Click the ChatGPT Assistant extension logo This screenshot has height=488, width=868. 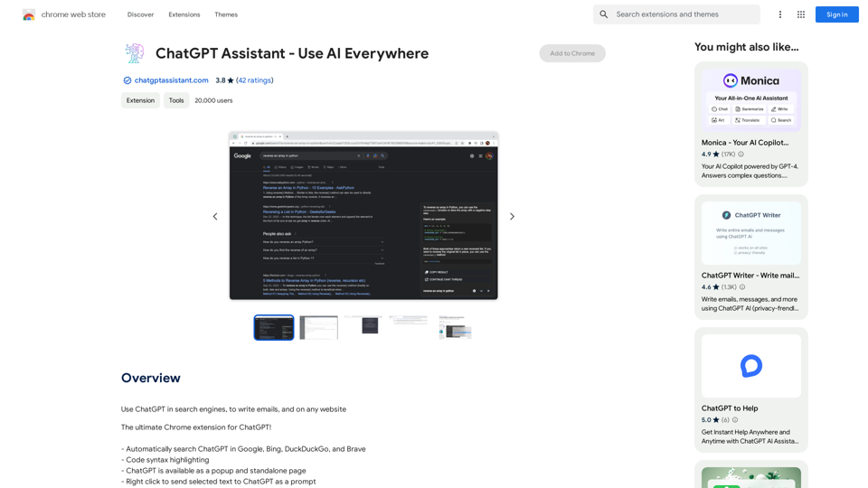tap(134, 53)
